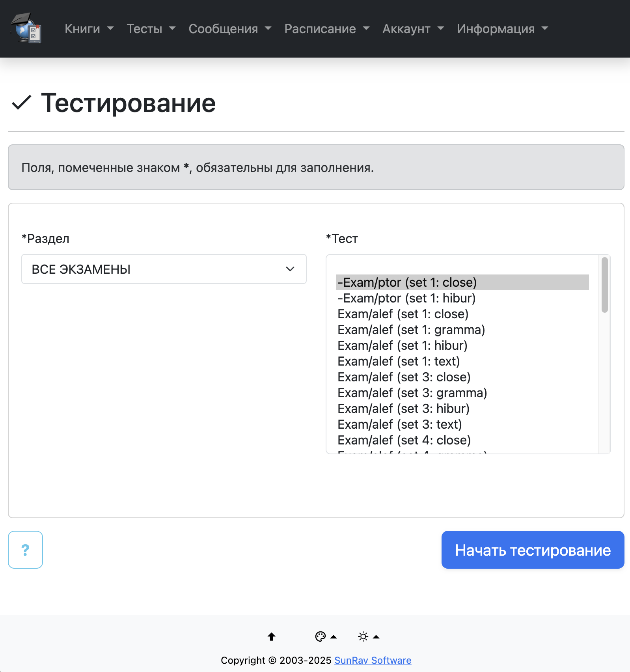The height and width of the screenshot is (672, 630).
Task: Toggle the sun brightness mode icon
Action: [363, 637]
